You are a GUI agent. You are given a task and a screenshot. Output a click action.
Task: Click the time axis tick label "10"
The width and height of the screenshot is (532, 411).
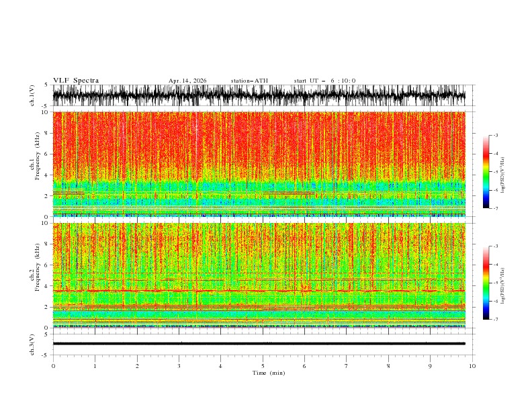472,366
